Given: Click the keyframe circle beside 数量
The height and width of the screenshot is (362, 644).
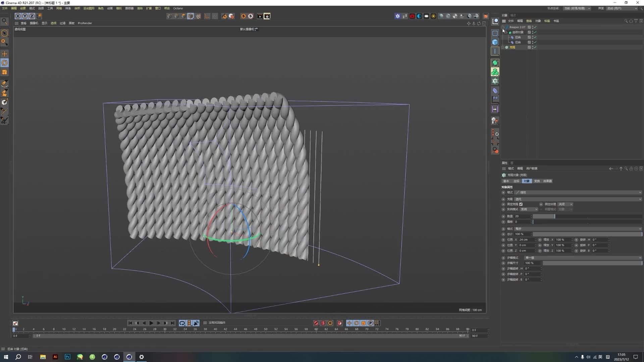Looking at the screenshot, I should coord(503,217).
